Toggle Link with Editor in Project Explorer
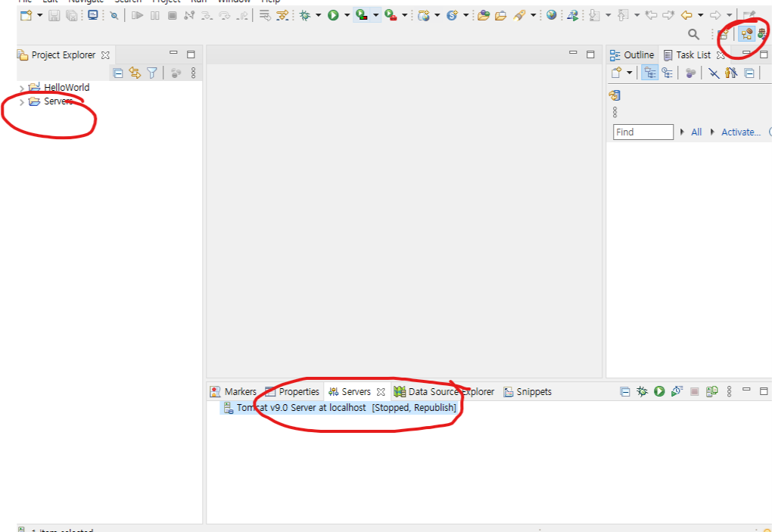Viewport: 772px width, 532px height. (135, 73)
